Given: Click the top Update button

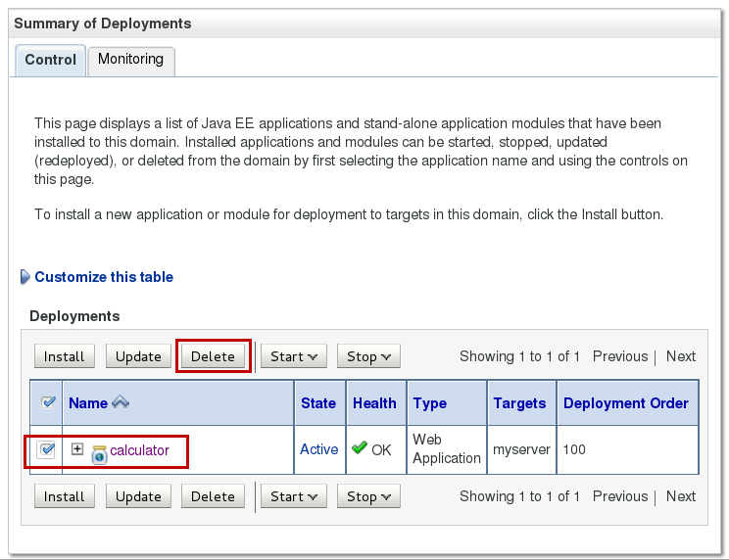Looking at the screenshot, I should click(x=138, y=356).
